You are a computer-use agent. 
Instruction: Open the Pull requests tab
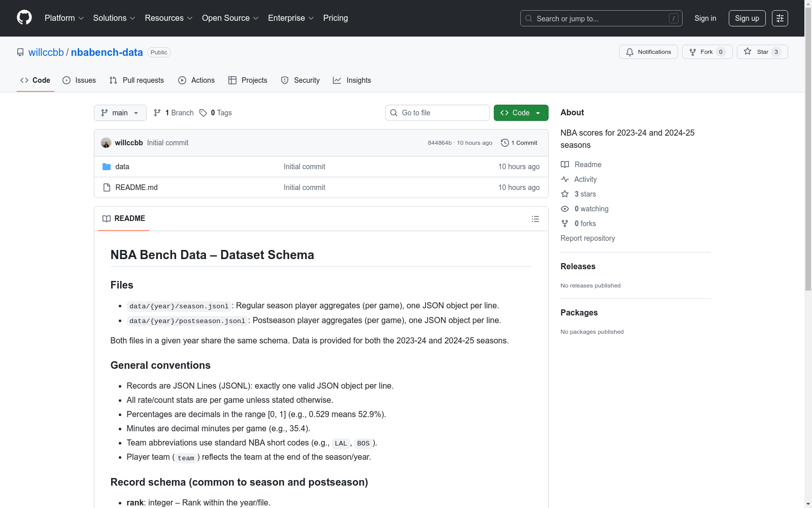137,80
